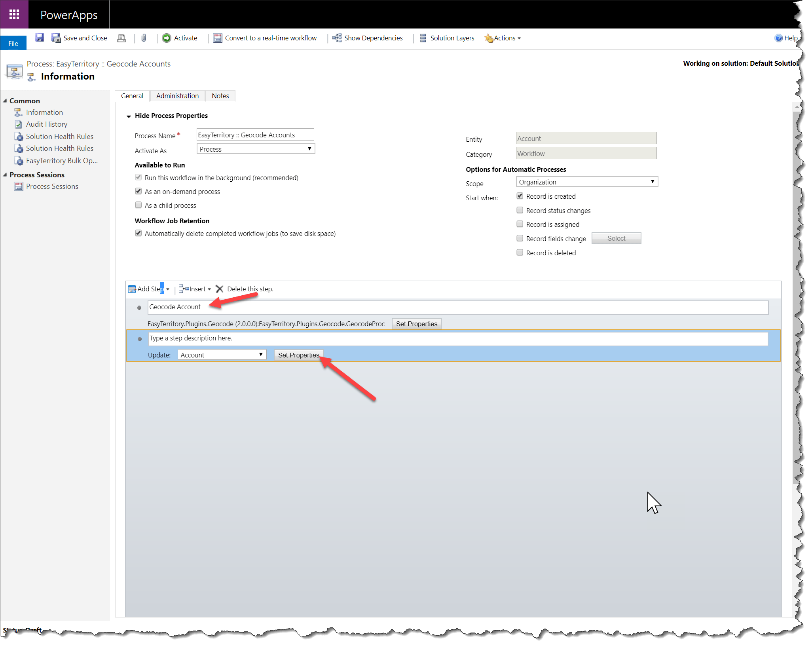Click the Save icon in the toolbar
Screen dimensions: 812x646
click(x=39, y=38)
